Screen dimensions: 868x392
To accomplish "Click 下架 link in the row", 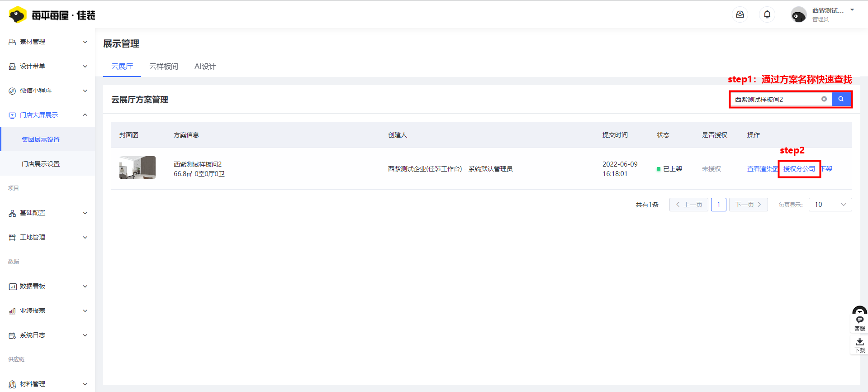I will click(826, 169).
